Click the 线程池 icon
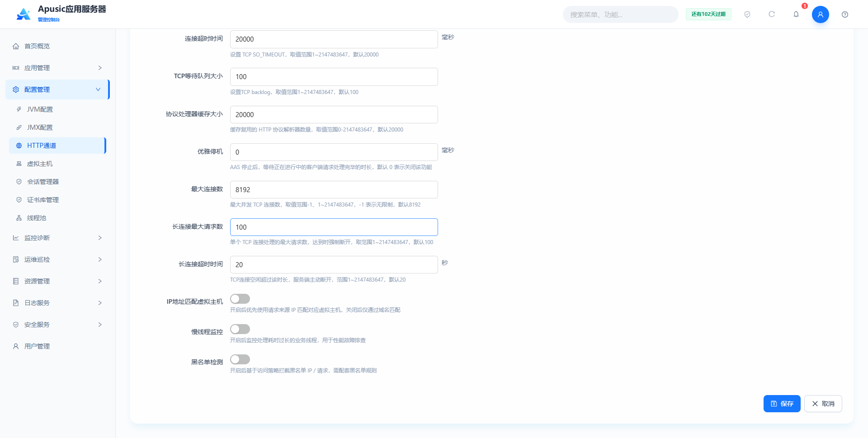The image size is (868, 438). (19, 218)
